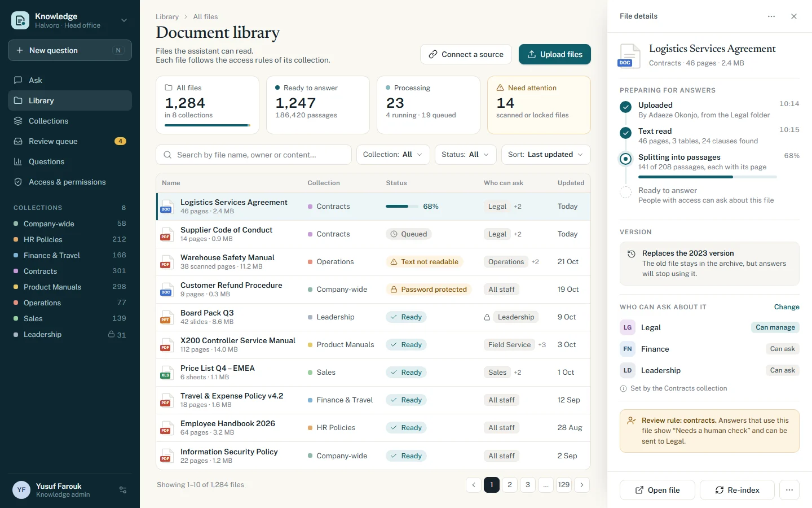The width and height of the screenshot is (812, 508).
Task: Select the Processing filter card
Action: (429, 105)
